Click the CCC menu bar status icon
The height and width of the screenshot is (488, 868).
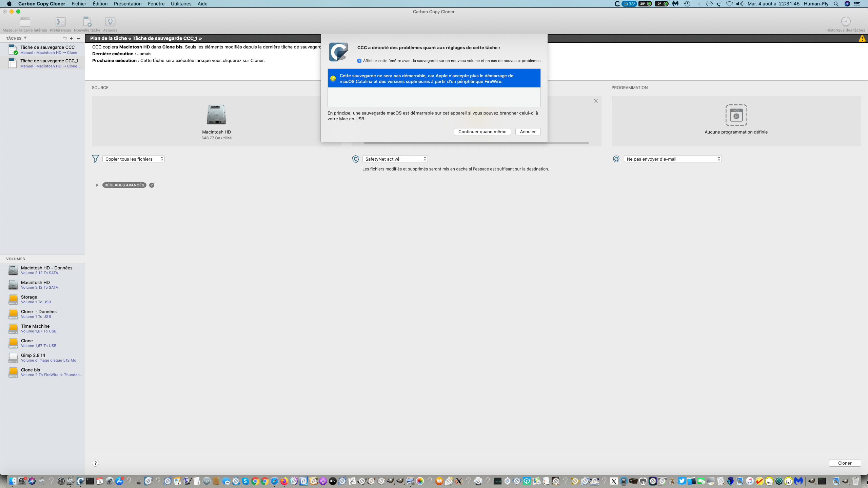[x=617, y=4]
